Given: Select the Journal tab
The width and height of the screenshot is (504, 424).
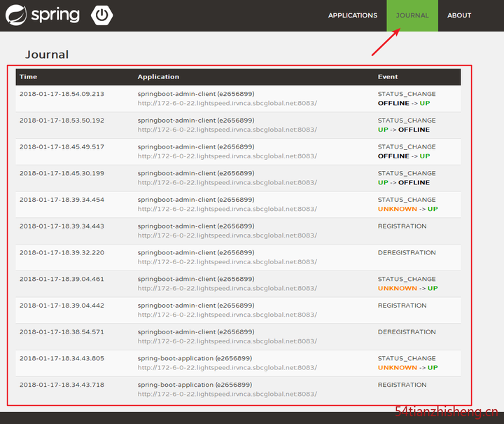Looking at the screenshot, I should 412,15.
